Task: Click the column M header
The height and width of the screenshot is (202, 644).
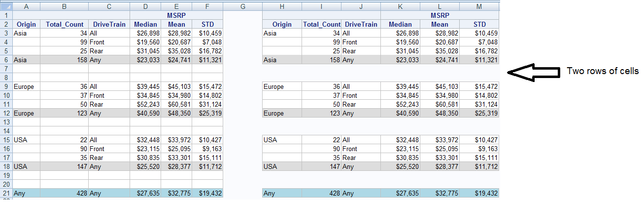Action: (479, 6)
